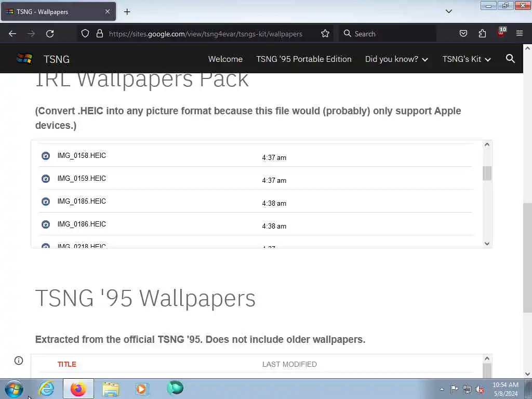Viewport: 532px width, 399px height.
Task: Click the network tray icon
Action: click(467, 390)
